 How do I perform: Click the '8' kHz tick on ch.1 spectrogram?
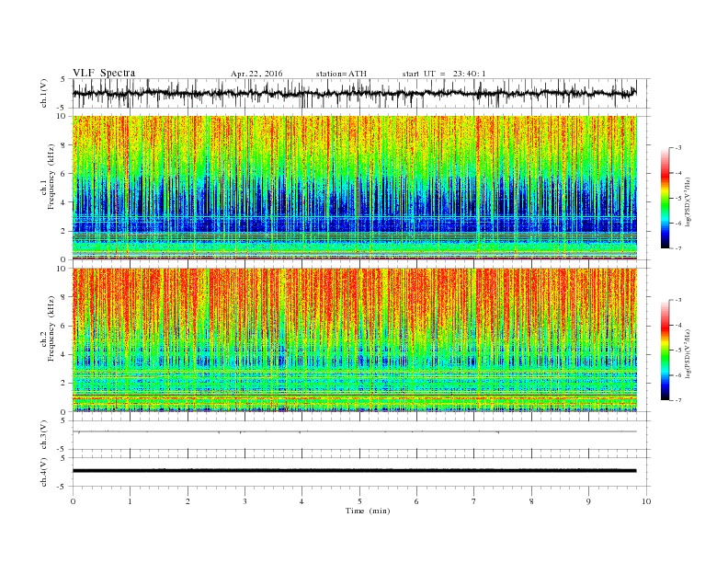point(65,145)
